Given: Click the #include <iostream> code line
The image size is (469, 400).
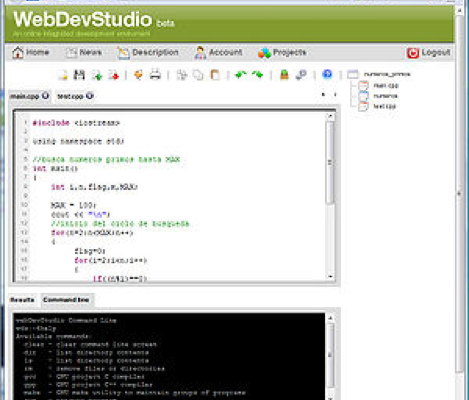Looking at the screenshot, I should tap(76, 123).
